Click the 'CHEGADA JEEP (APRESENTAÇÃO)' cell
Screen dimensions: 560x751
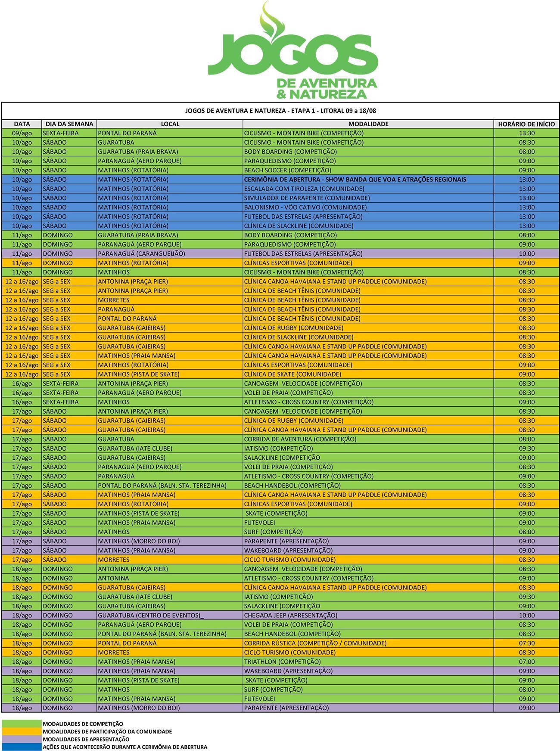click(368, 615)
